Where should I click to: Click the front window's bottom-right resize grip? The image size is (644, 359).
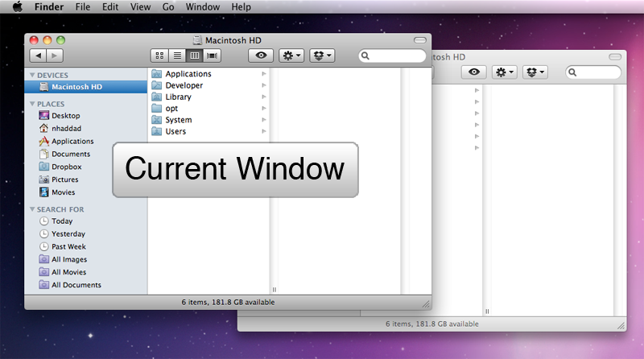click(427, 304)
